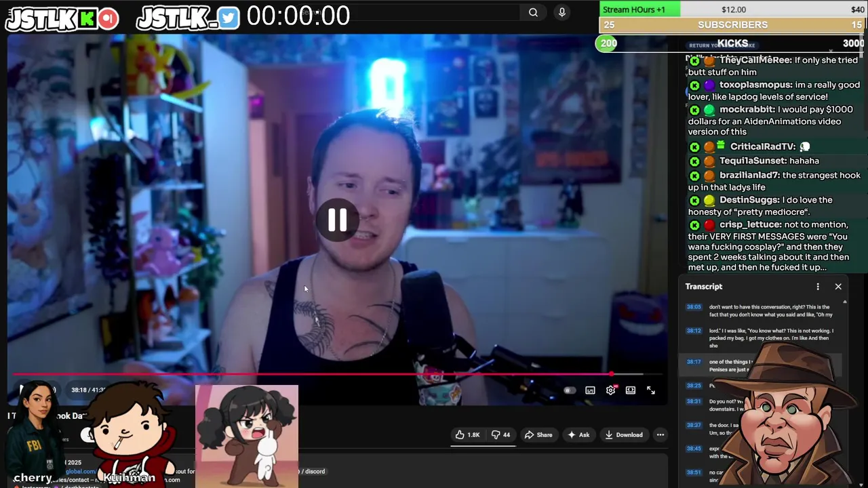Open Transcript panel three-dot options
The image size is (868, 488).
pyautogui.click(x=818, y=287)
